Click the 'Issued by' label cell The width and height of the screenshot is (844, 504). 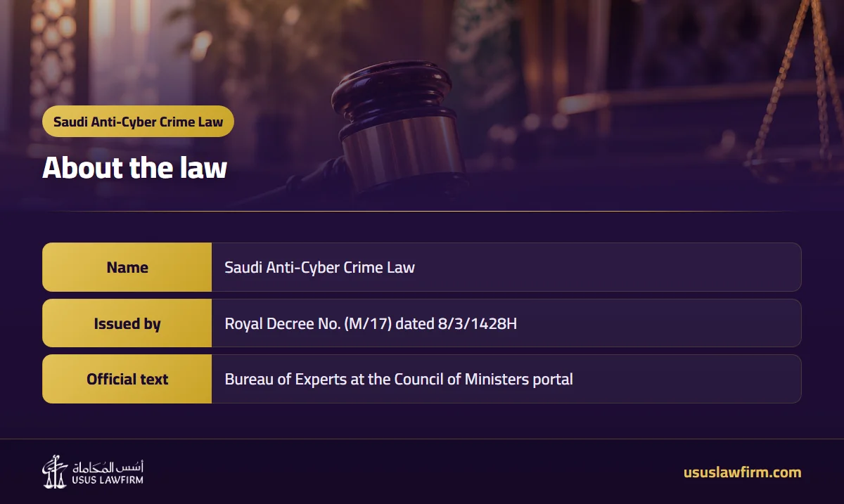pyautogui.click(x=127, y=323)
